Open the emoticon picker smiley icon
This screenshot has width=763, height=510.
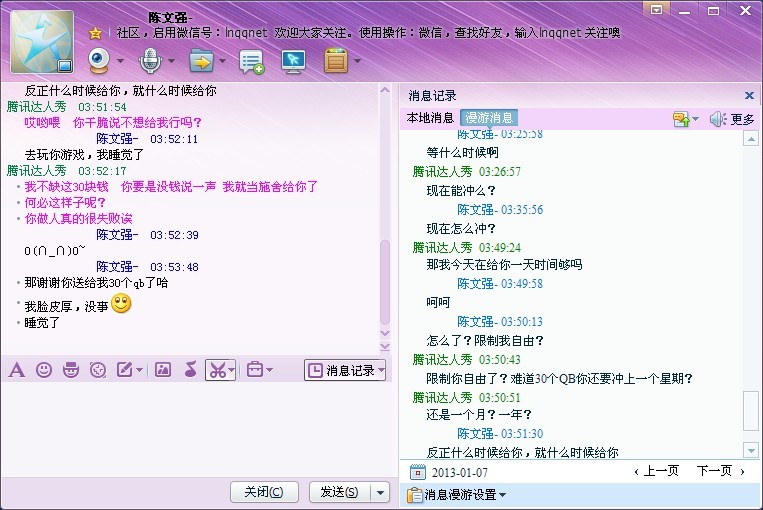44,370
